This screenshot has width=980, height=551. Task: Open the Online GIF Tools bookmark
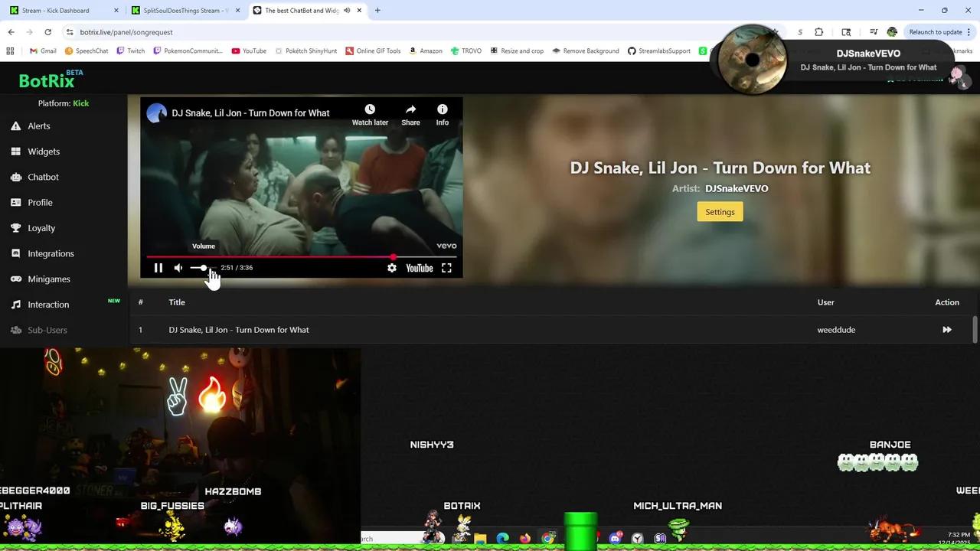pyautogui.click(x=373, y=51)
